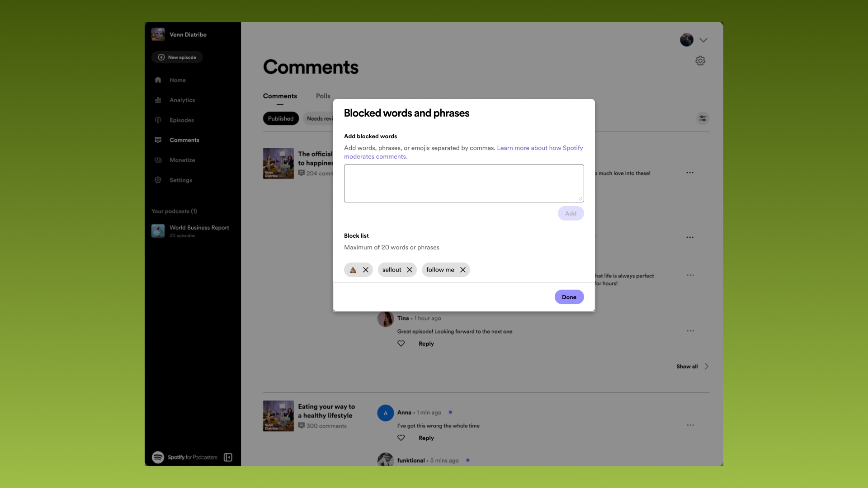868x488 pixels.
Task: Click the Monetize money icon
Action: (x=158, y=160)
